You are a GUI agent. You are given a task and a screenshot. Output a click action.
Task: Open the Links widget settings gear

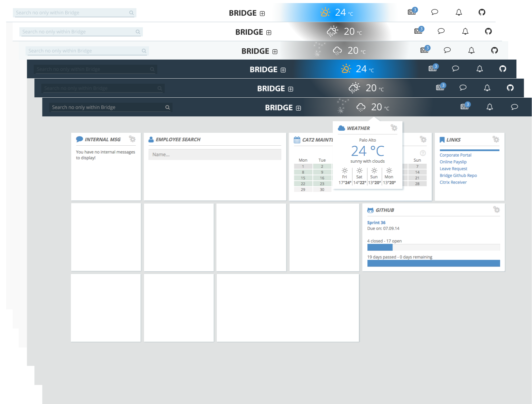pyautogui.click(x=496, y=139)
